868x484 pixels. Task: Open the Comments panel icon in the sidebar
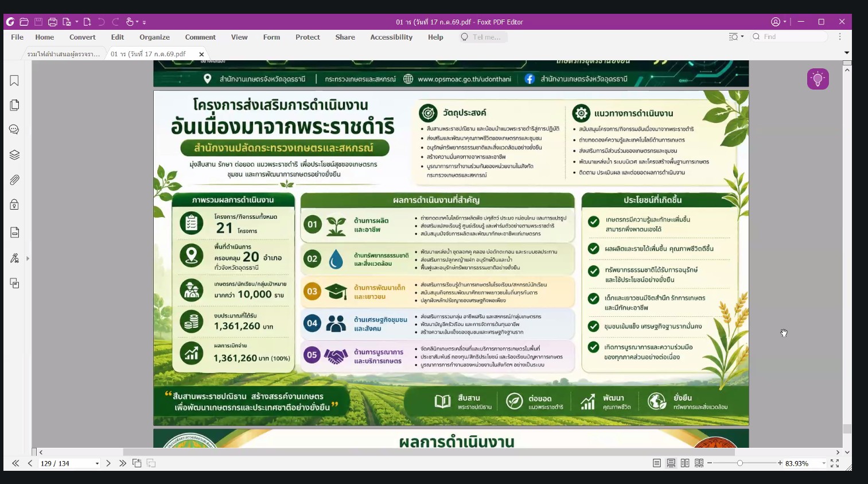(x=14, y=130)
